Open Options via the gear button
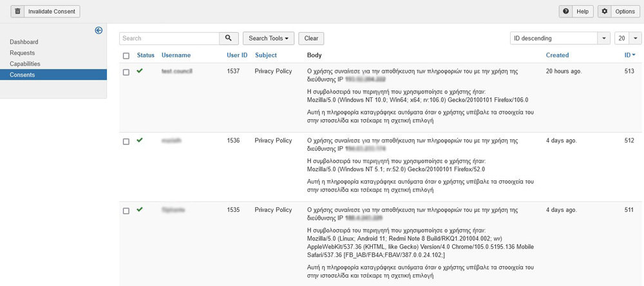The width and height of the screenshot is (644, 286). [619, 12]
